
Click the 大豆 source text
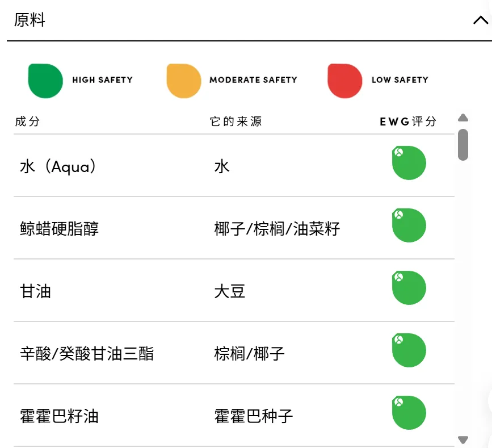(229, 291)
